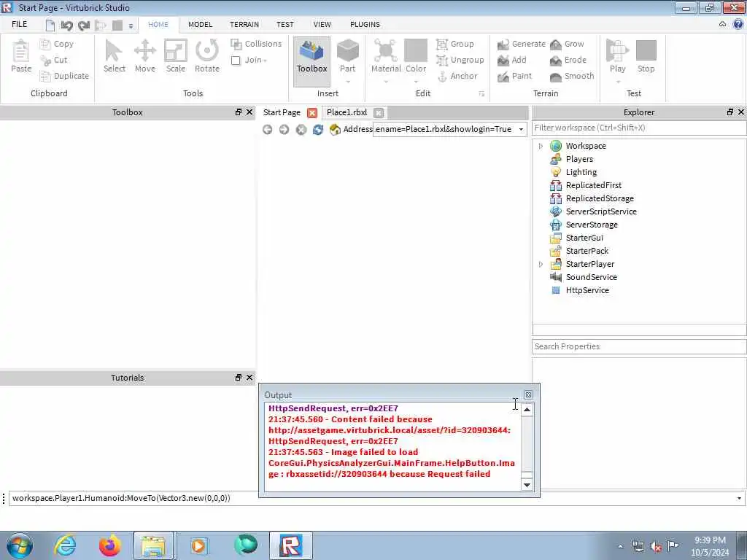Open the Toolbox panel button
Viewport: 747px width, 560px height.
click(x=311, y=62)
